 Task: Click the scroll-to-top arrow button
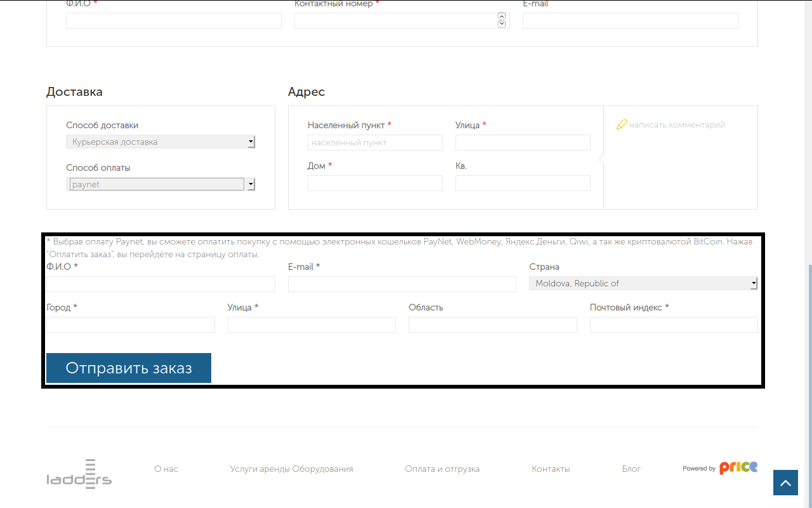pos(785,483)
